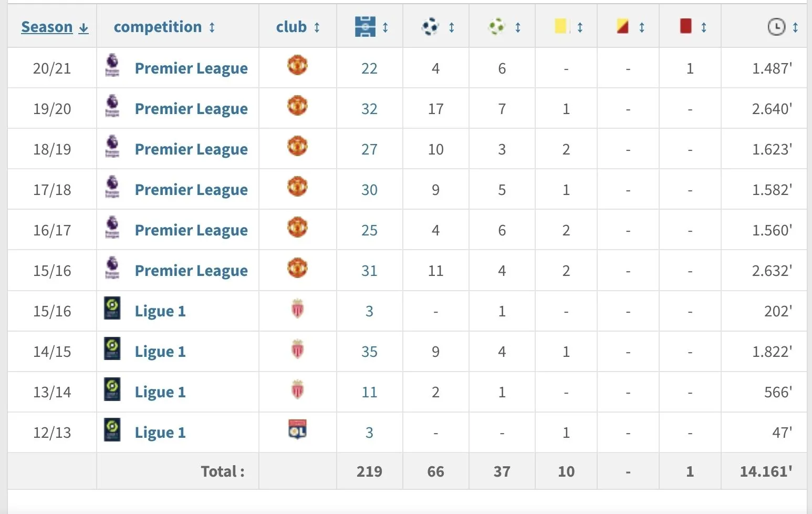Click Lyon crest in 12/13 row
The width and height of the screenshot is (812, 514).
point(297,429)
